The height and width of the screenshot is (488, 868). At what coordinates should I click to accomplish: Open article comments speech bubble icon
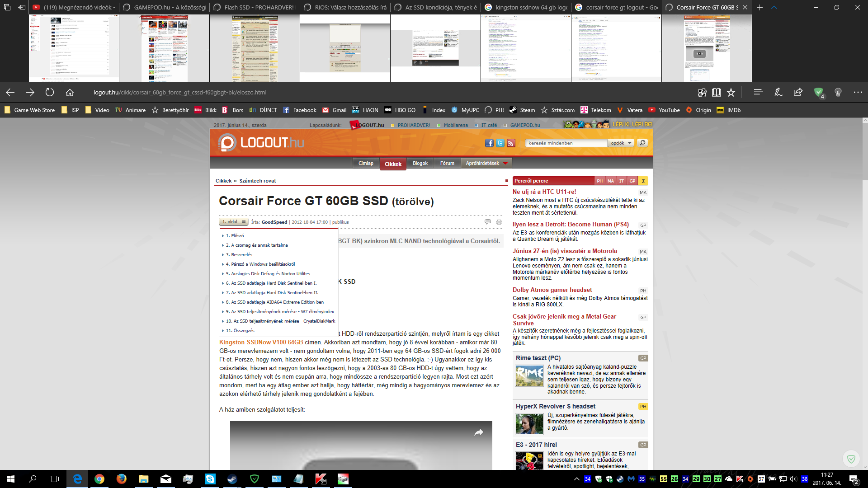pyautogui.click(x=488, y=222)
